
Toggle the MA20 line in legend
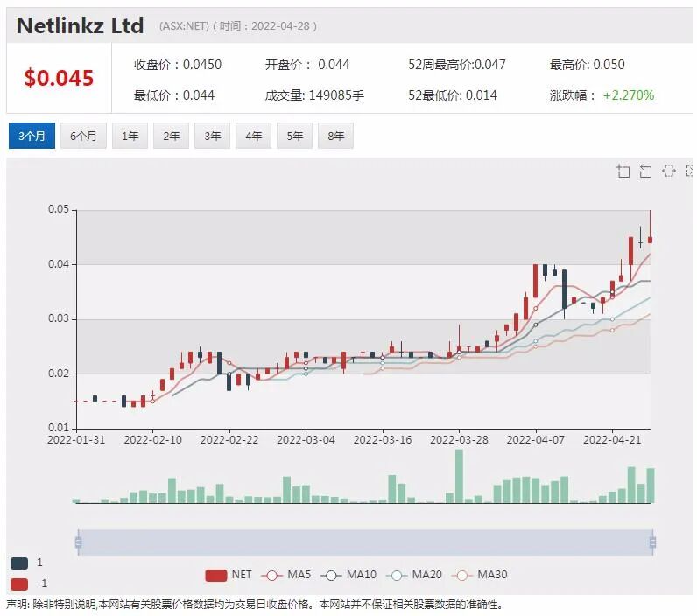tap(414, 575)
